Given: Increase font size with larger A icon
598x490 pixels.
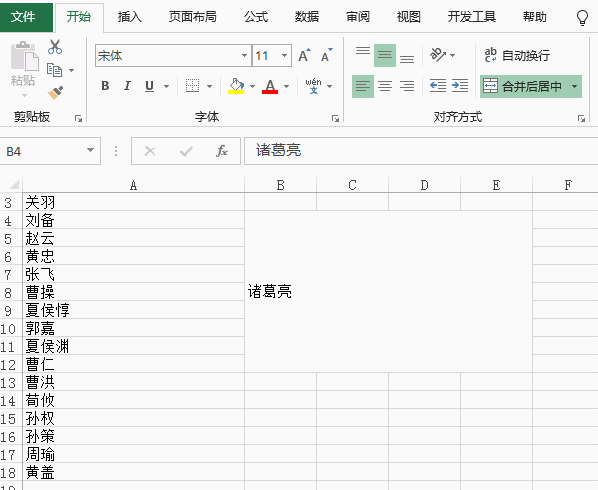Looking at the screenshot, I should click(x=304, y=56).
